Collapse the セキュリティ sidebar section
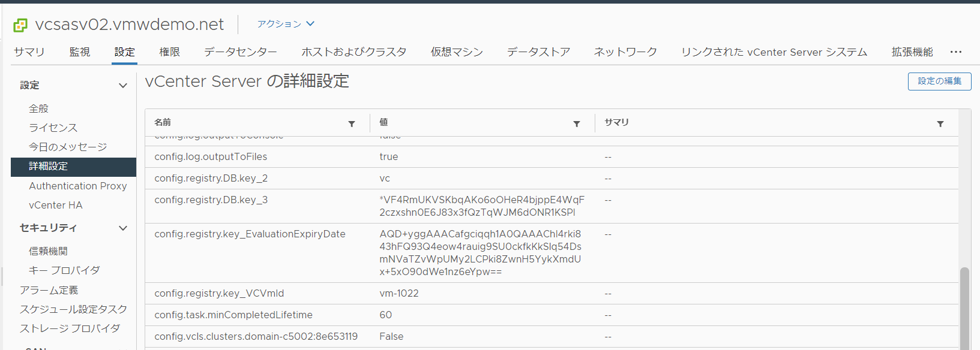The width and height of the screenshot is (980, 350). coord(123,228)
